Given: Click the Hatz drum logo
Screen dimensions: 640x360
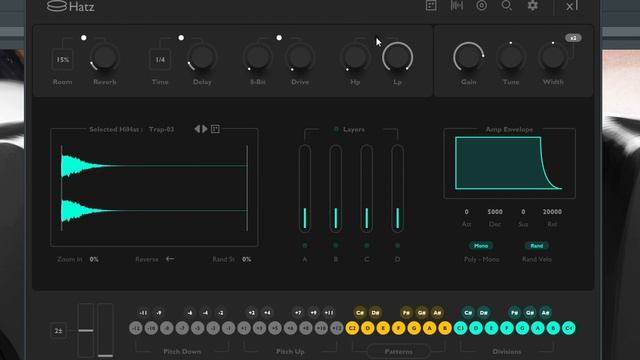Looking at the screenshot, I should tap(56, 6).
